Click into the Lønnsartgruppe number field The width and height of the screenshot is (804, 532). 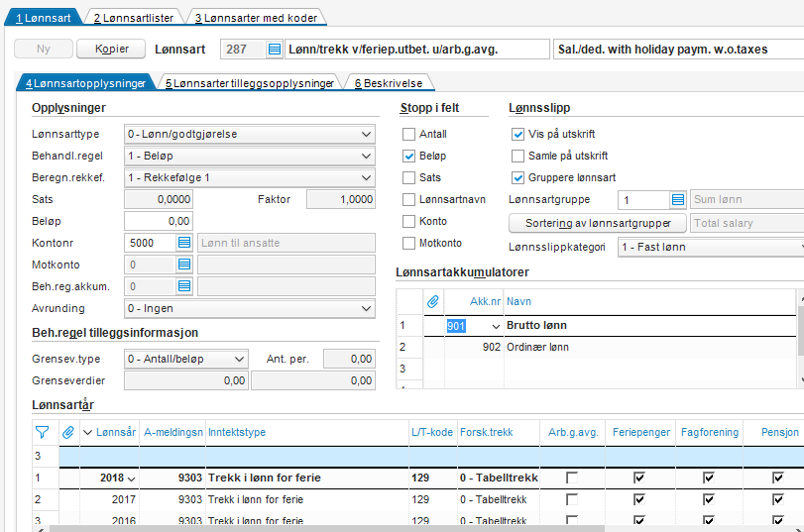point(644,199)
